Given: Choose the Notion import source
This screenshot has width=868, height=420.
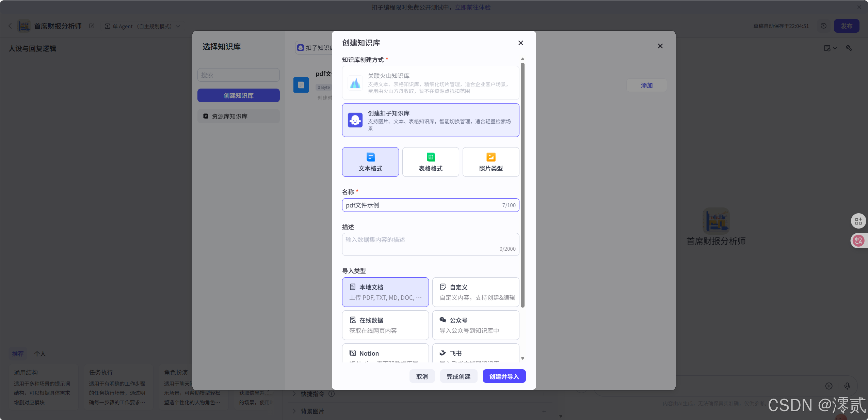Looking at the screenshot, I should [x=385, y=353].
